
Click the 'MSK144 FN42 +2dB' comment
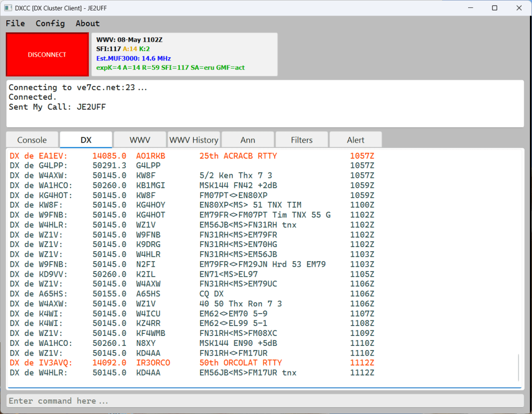[238, 186]
